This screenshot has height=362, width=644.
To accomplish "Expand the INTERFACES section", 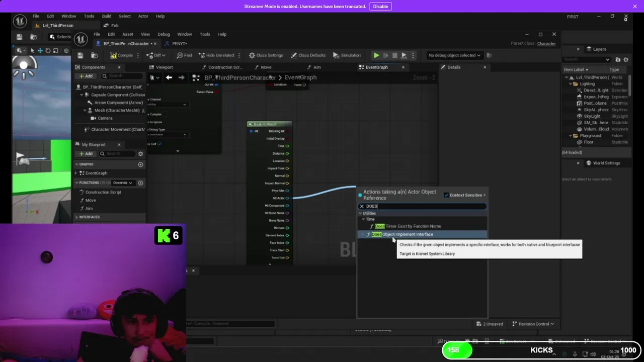I will tap(77, 217).
